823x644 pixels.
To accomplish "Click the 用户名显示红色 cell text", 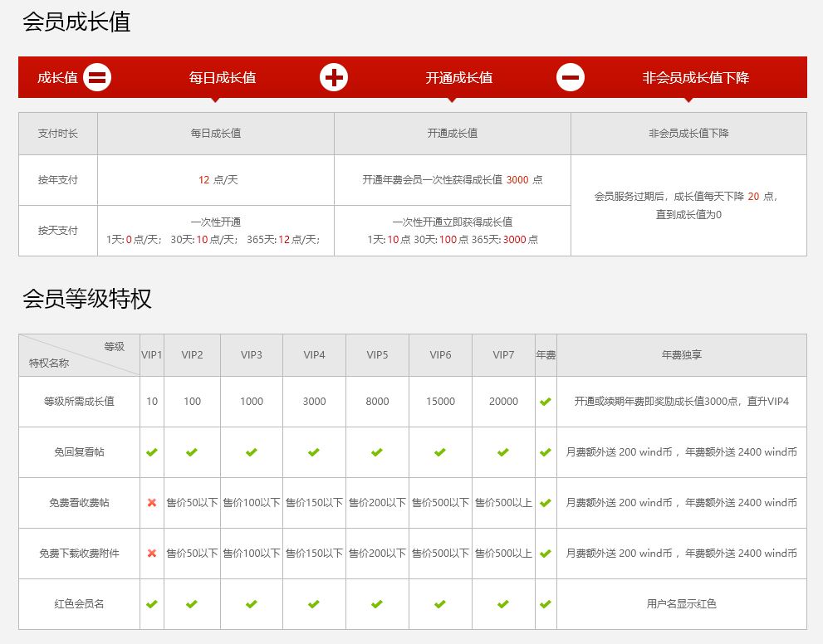I will [x=681, y=603].
